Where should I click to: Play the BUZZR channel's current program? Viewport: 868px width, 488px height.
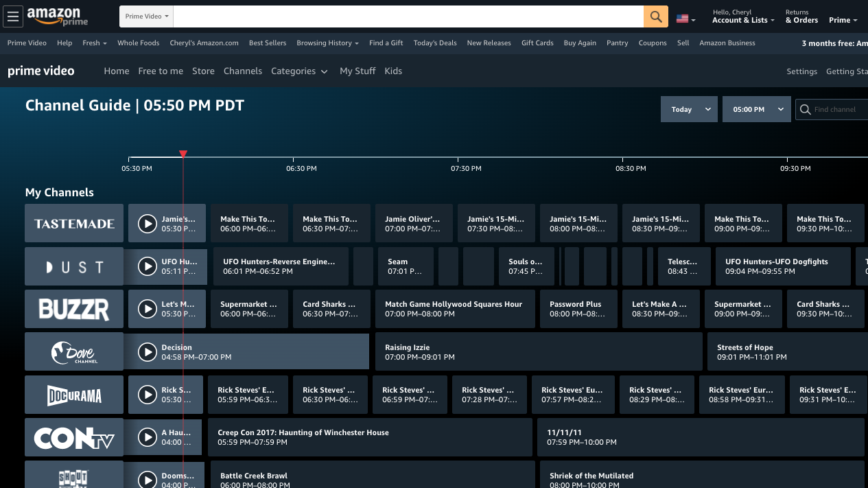point(148,309)
